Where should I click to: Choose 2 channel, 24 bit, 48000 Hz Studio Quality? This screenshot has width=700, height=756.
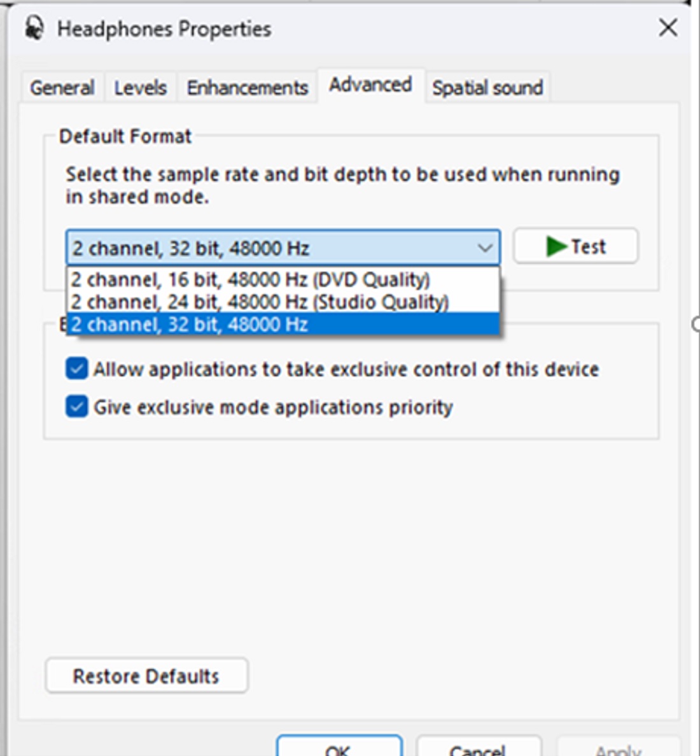coord(261,302)
